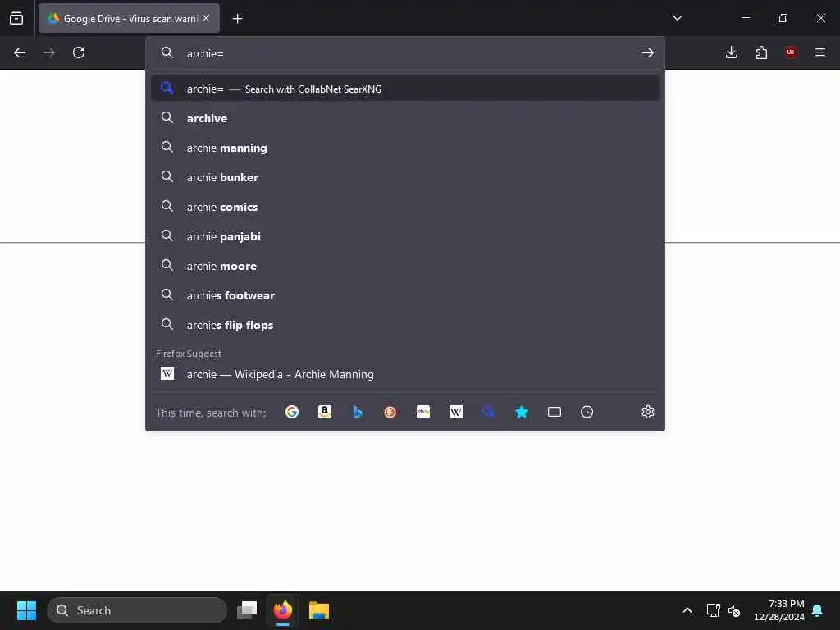This screenshot has height=630, width=840.
Task: Open search settings gear icon
Action: [x=648, y=412]
